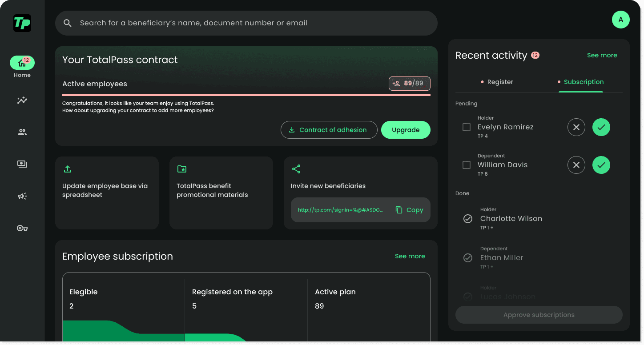Open the megaphone campaigns sidebar icon
Screen dimensions: 644x345
coord(22,196)
